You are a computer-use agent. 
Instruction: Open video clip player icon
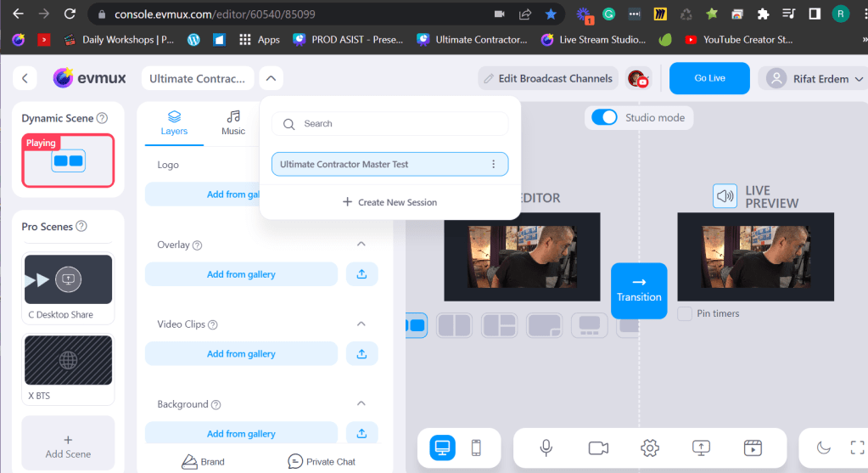point(753,448)
